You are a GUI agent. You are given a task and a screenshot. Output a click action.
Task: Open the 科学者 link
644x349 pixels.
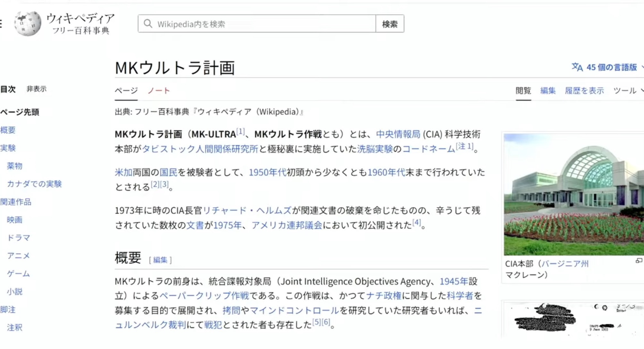tap(460, 295)
